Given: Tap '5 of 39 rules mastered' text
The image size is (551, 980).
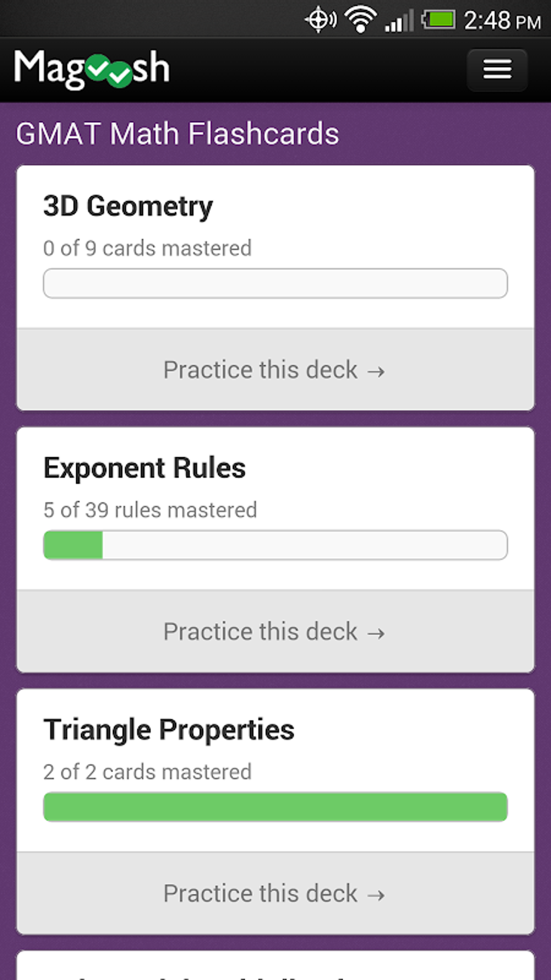Looking at the screenshot, I should coord(150,510).
